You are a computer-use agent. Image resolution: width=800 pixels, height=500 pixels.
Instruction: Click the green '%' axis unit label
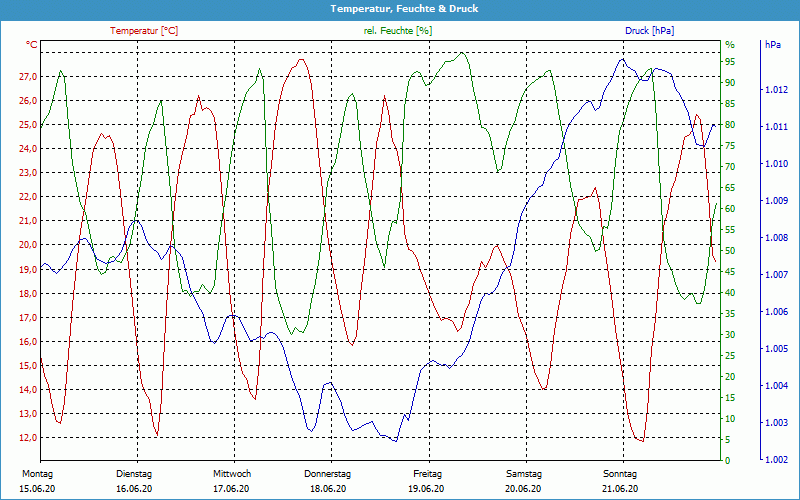pyautogui.click(x=731, y=45)
